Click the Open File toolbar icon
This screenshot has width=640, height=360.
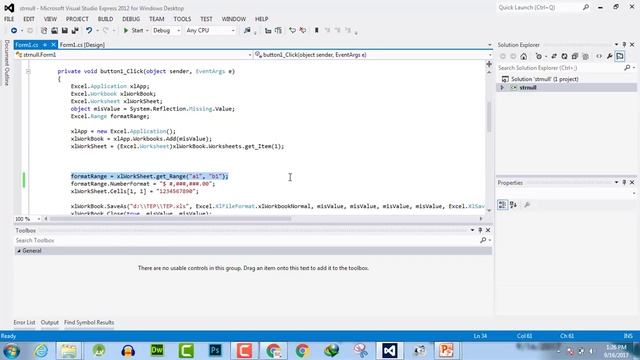coord(54,31)
